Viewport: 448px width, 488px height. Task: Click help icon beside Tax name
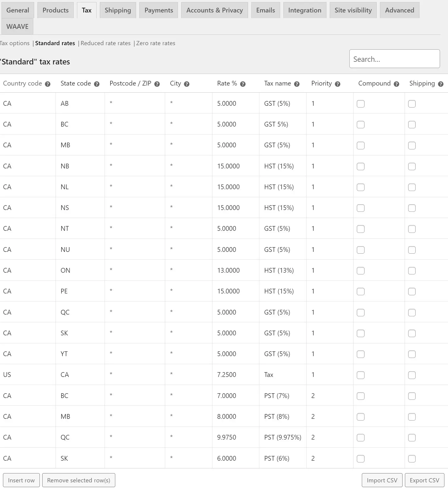point(296,84)
